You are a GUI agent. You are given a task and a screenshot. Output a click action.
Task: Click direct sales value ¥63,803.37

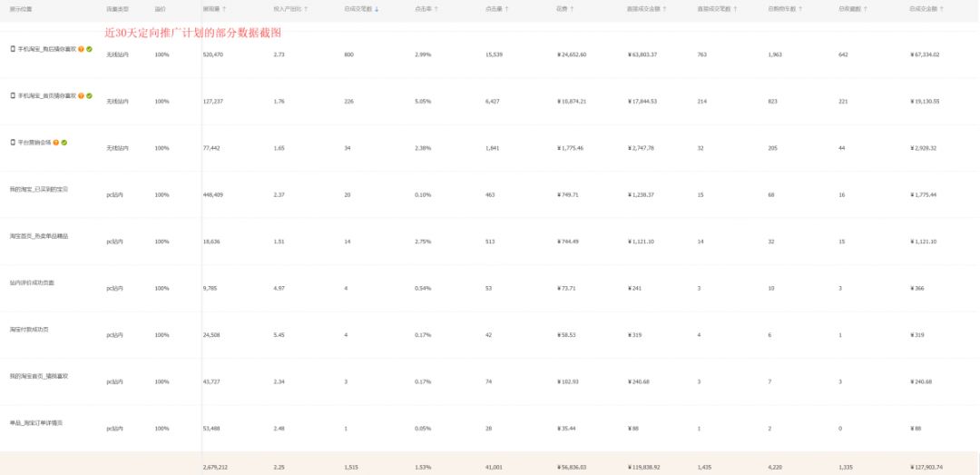[642, 54]
